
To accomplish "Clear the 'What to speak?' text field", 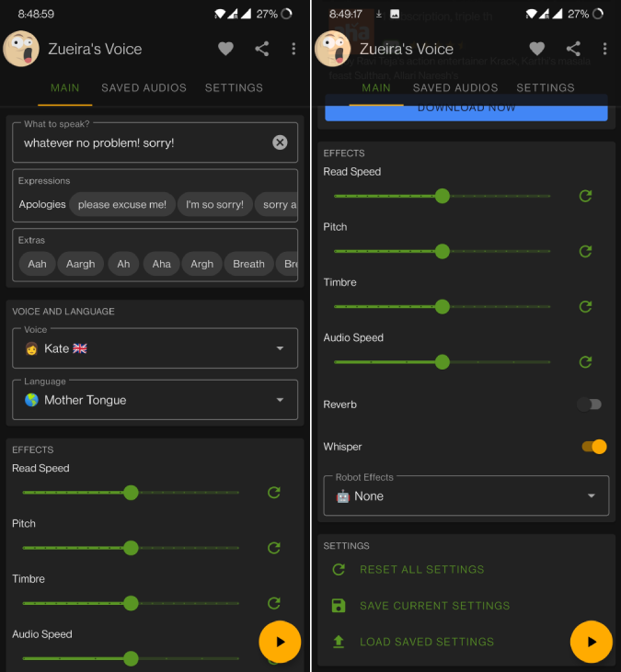I will (x=280, y=142).
